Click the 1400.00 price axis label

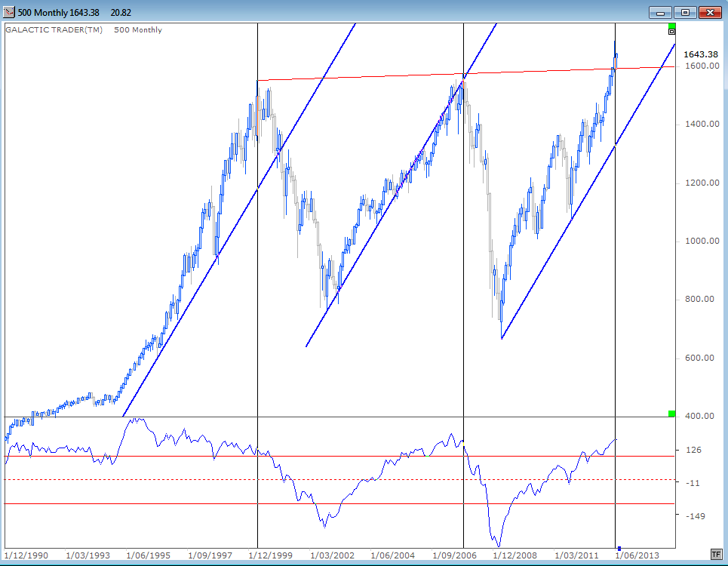pyautogui.click(x=702, y=124)
